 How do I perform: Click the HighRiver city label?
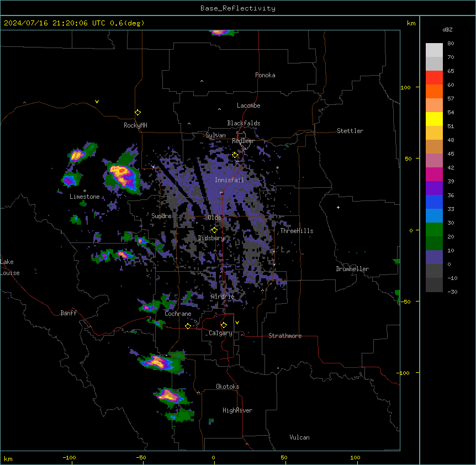tap(237, 410)
